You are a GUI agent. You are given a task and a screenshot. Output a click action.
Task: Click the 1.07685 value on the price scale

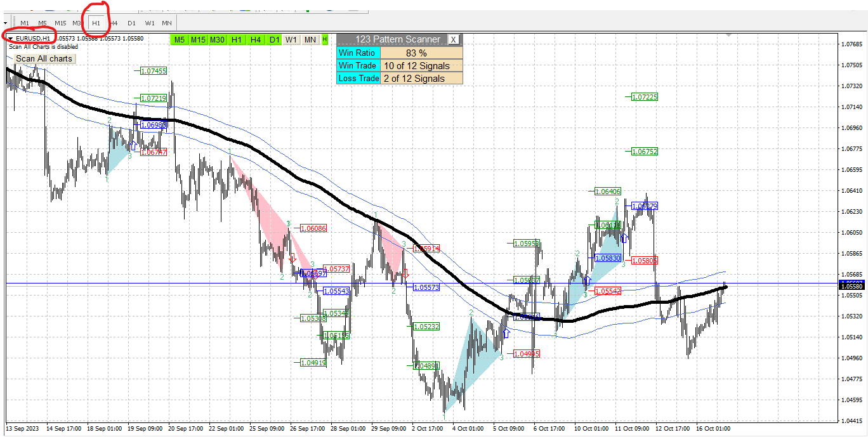click(x=852, y=44)
